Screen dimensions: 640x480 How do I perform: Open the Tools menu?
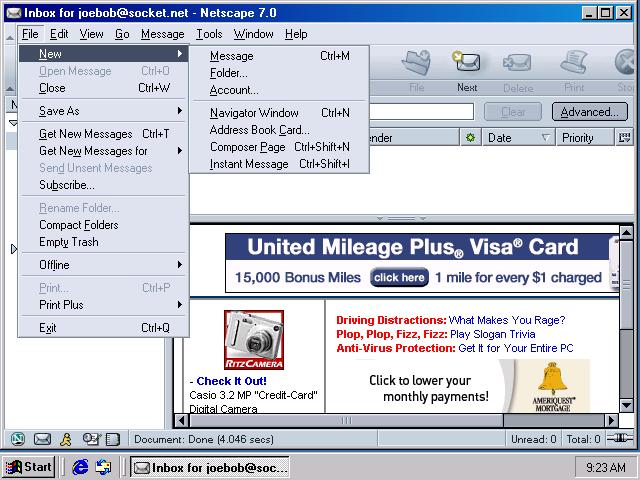click(x=209, y=34)
